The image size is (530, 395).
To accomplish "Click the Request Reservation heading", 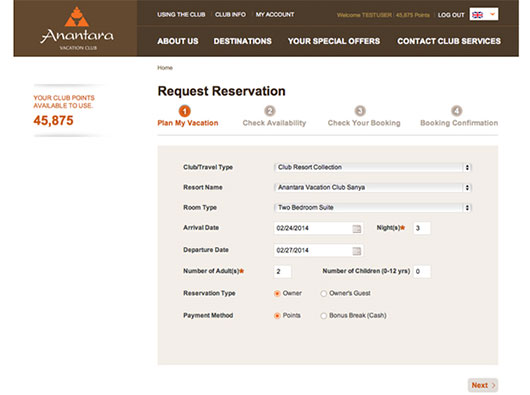I will tap(222, 91).
